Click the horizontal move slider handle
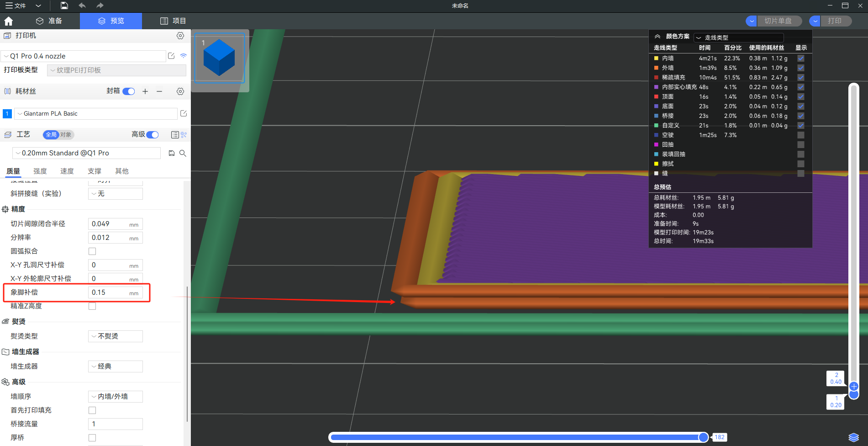This screenshot has width=868, height=446. coord(703,437)
